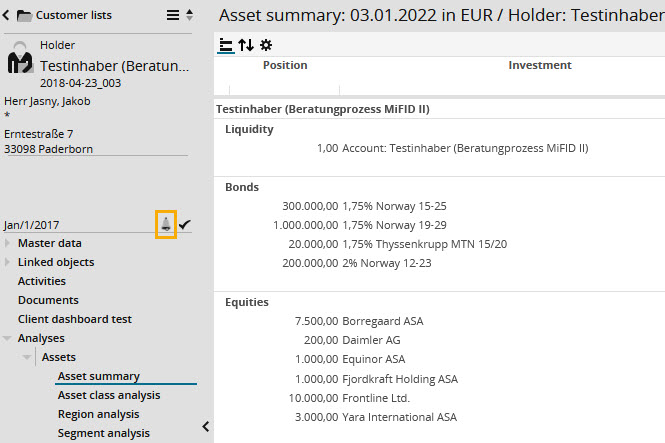The width and height of the screenshot is (665, 443).
Task: Select the grouped bar view icon
Action: pyautogui.click(x=226, y=45)
